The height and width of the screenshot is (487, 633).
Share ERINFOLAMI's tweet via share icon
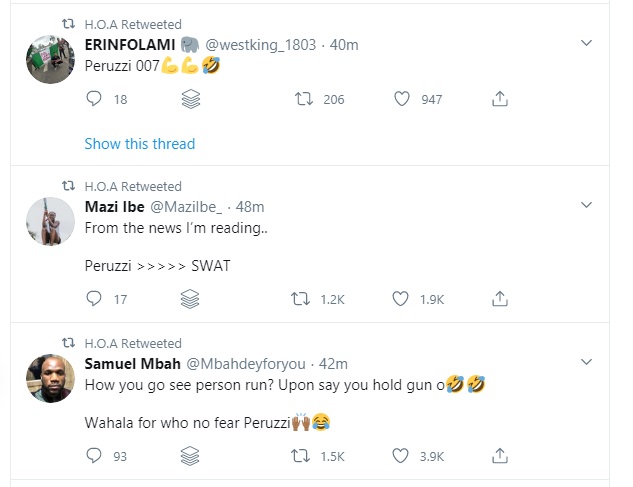pyautogui.click(x=501, y=99)
